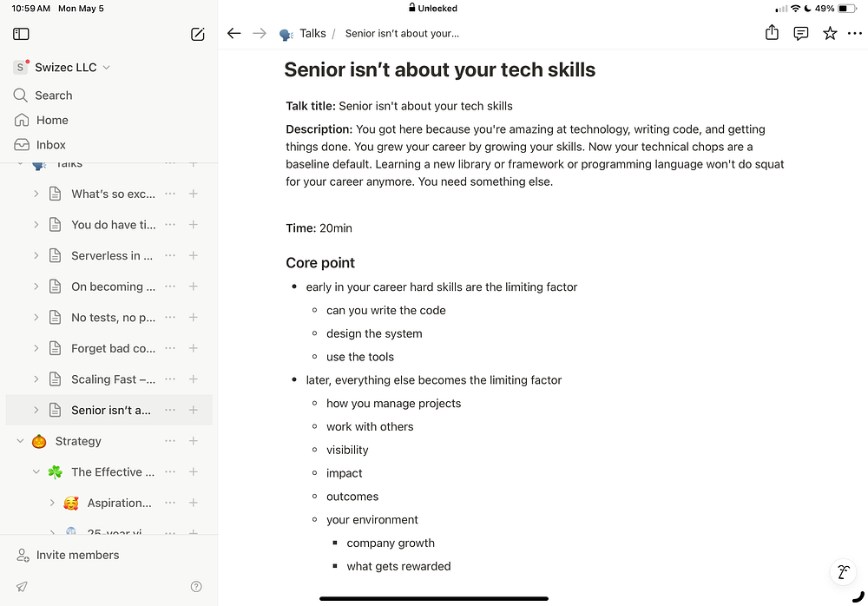
Task: Click the 'Senior isn't about your...' breadcrumb
Action: 402,33
